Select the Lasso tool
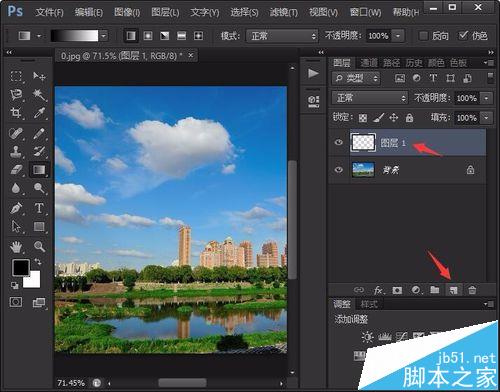The image size is (500, 392). click(16, 95)
